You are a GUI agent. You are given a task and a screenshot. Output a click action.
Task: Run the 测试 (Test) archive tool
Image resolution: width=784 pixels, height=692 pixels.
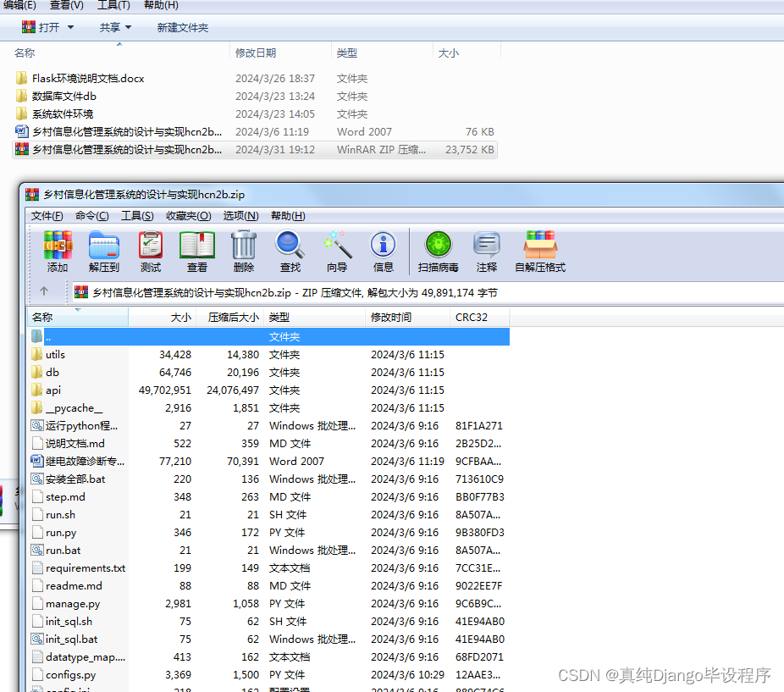(150, 252)
